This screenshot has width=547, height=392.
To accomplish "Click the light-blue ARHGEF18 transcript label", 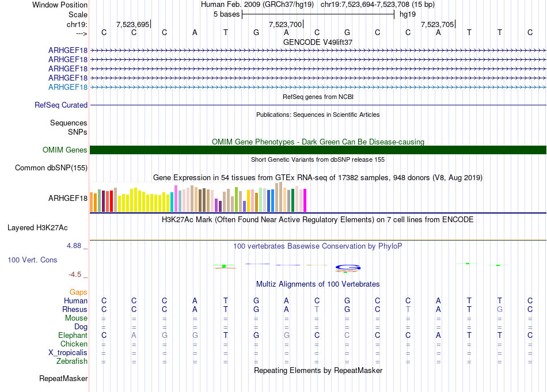I will click(x=68, y=87).
